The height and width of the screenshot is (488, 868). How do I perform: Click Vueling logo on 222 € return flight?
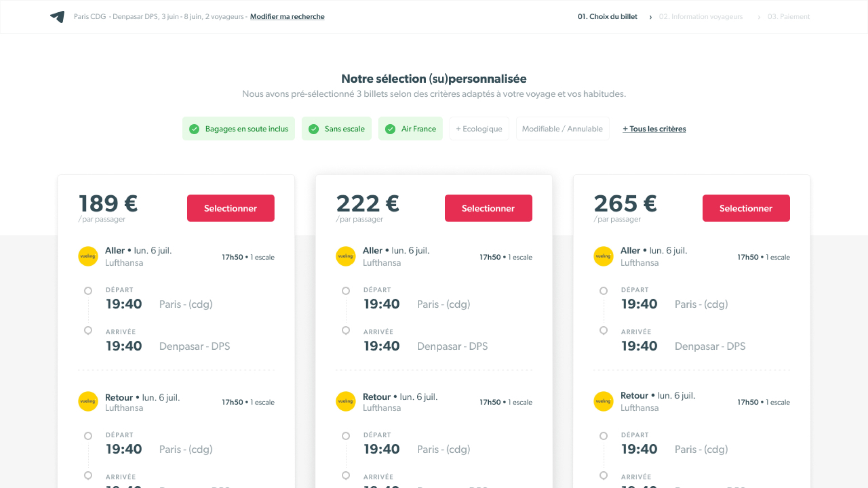[345, 401]
